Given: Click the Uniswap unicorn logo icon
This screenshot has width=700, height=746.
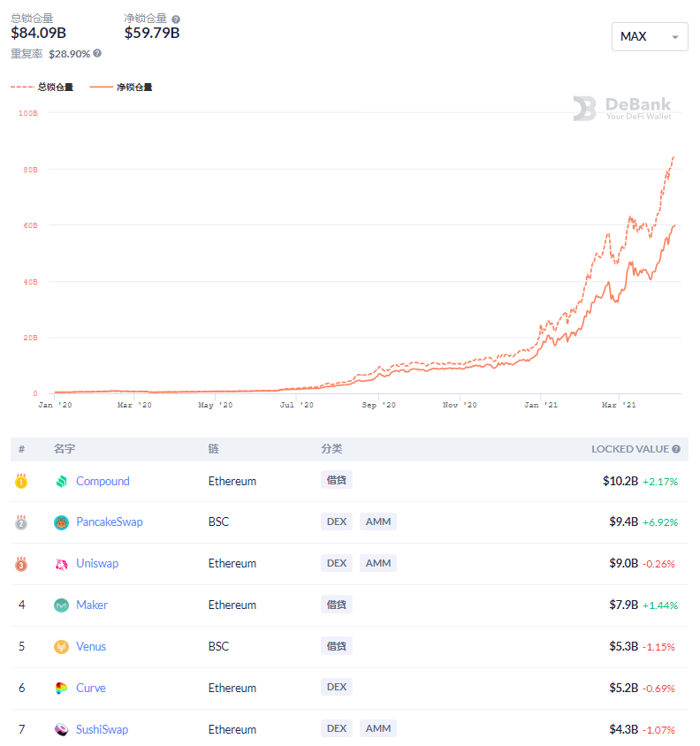Looking at the screenshot, I should click(61, 564).
